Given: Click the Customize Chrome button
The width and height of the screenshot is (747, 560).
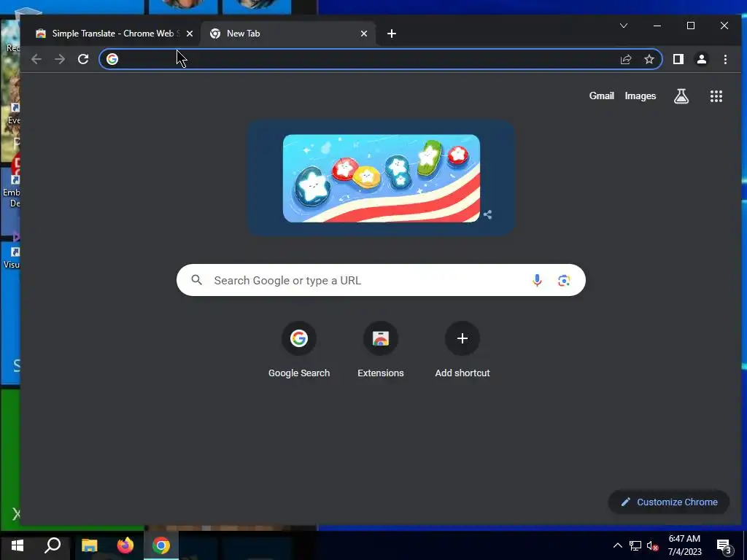Looking at the screenshot, I should pos(669,502).
